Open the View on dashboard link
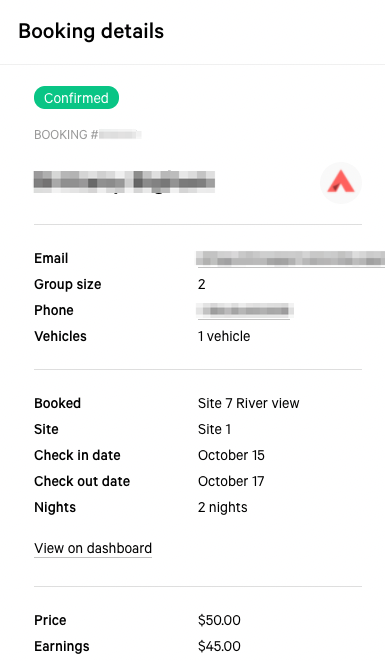385x661 pixels. [x=93, y=548]
